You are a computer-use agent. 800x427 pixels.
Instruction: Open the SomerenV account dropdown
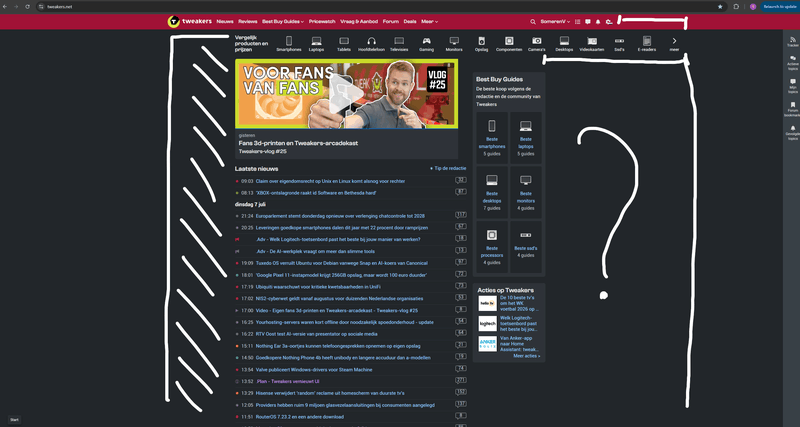click(555, 21)
